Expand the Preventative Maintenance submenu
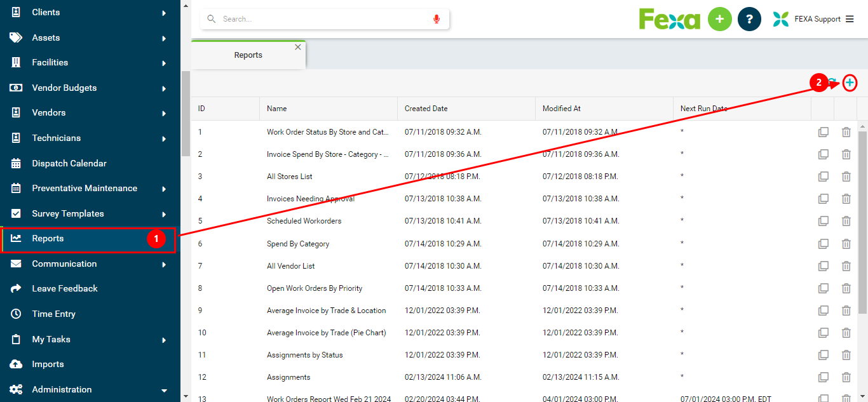Image resolution: width=868 pixels, height=402 pixels. click(x=164, y=189)
